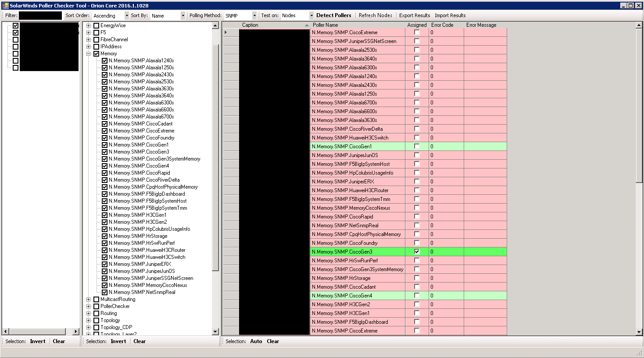Viewport: 644px width, 358px height.
Task: Click Invert in the nodes panel selection bar
Action: (x=38, y=341)
